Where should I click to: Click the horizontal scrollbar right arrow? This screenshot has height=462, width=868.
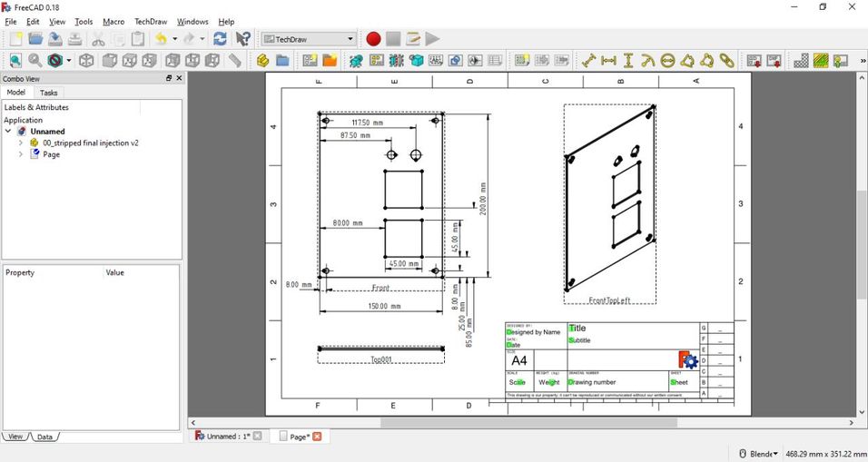tap(852, 423)
